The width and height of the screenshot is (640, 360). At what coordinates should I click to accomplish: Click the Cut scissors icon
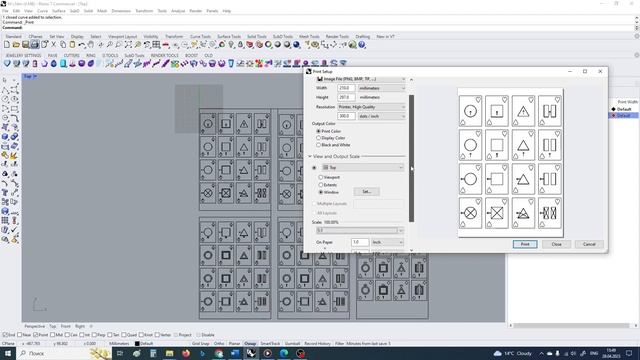click(53, 44)
